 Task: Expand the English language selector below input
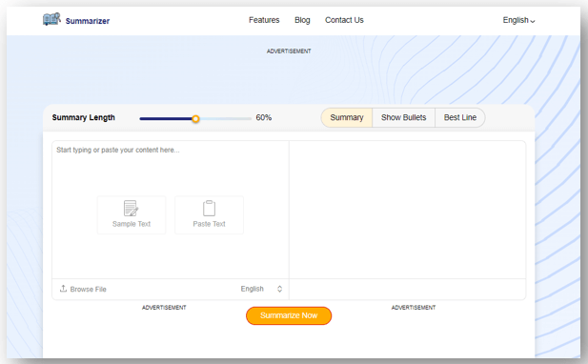[261, 289]
